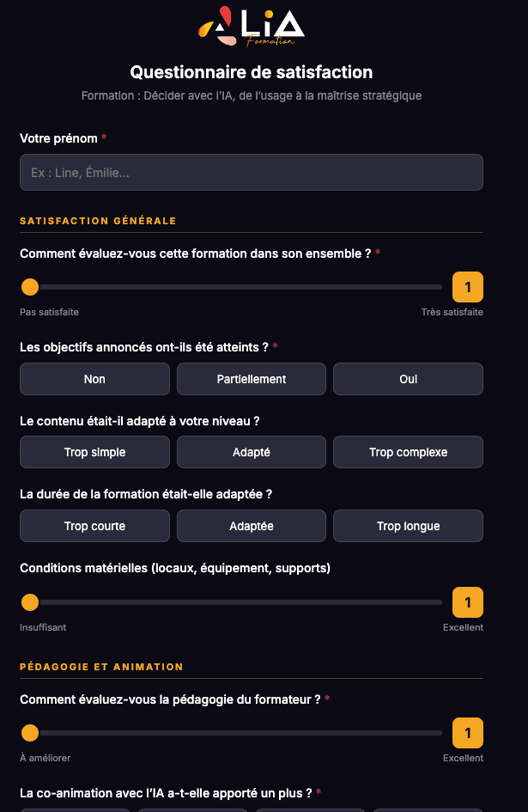Click "Très satisfaite" slider label

[452, 312]
